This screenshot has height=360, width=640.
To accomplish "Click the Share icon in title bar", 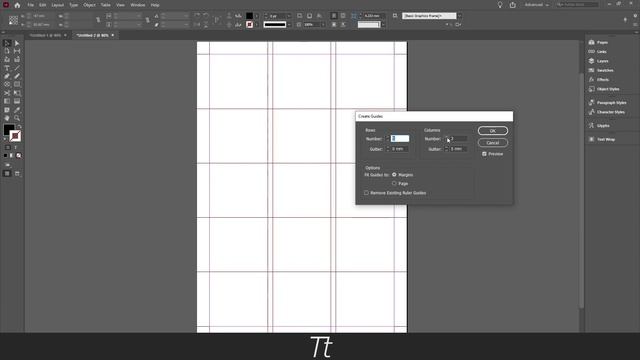I will point(513,5).
